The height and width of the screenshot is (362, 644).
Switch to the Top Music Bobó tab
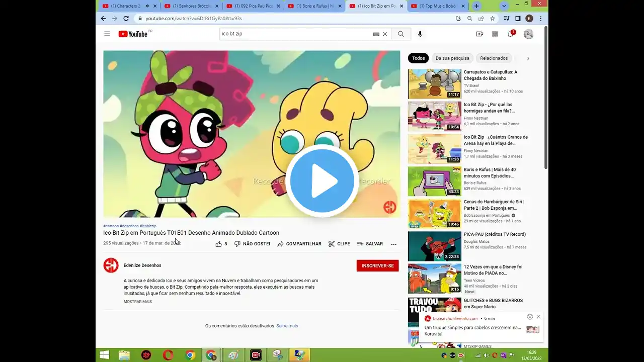click(x=439, y=6)
